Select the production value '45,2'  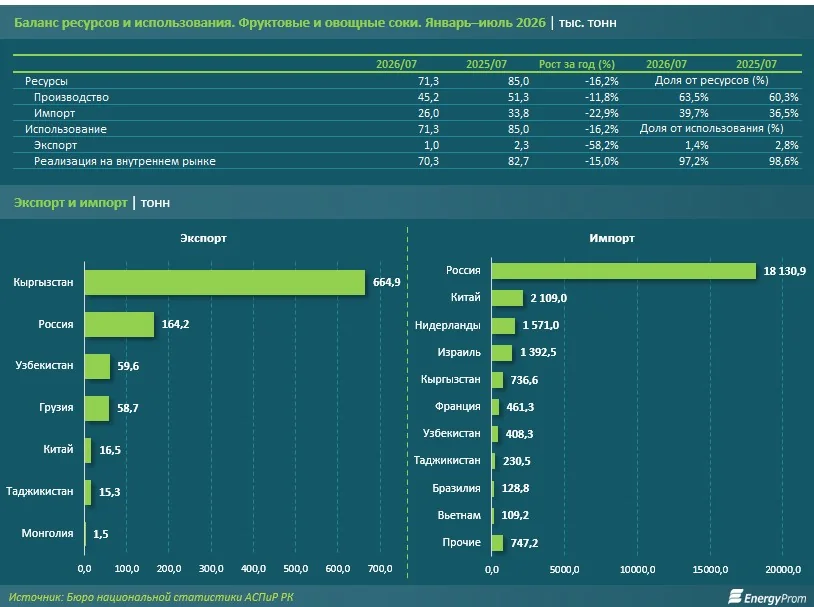(x=428, y=97)
